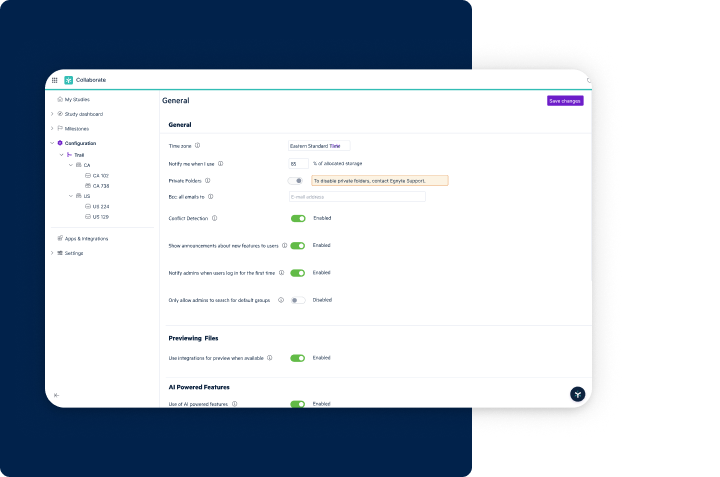Click the My Studies home icon
This screenshot has width=720, height=477.
pyautogui.click(x=60, y=99)
